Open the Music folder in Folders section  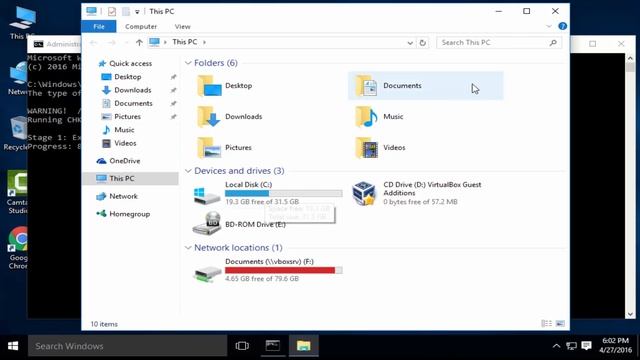click(379, 117)
